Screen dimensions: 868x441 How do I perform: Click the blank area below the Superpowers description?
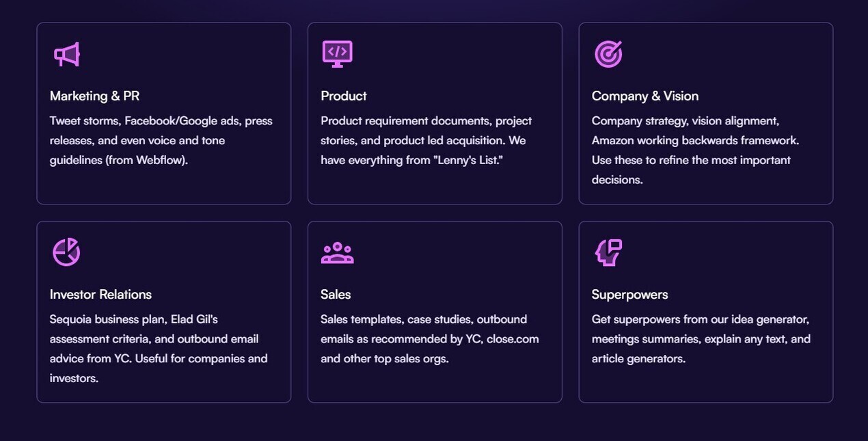tap(705, 383)
